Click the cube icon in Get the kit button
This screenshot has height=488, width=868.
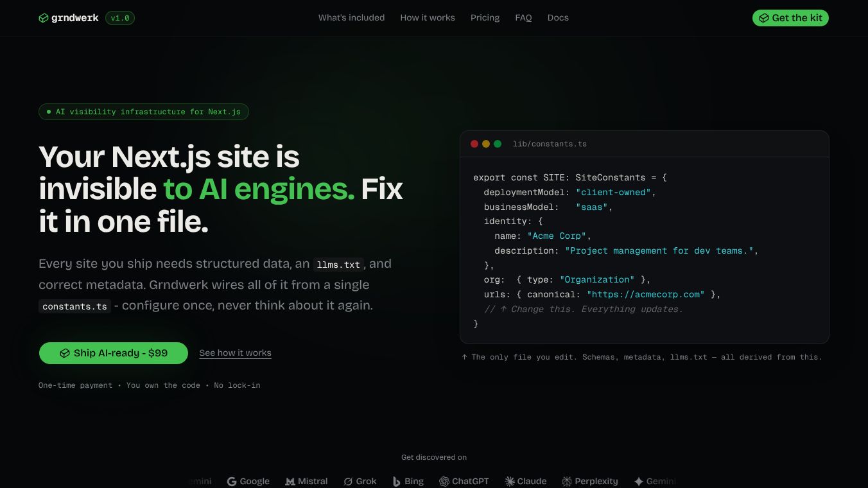[764, 18]
